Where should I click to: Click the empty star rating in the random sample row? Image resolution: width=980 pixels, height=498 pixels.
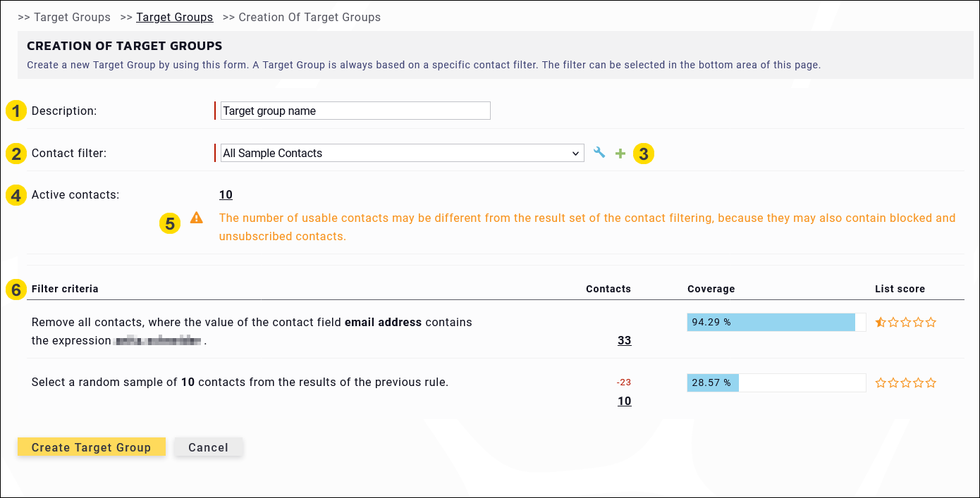tap(906, 383)
